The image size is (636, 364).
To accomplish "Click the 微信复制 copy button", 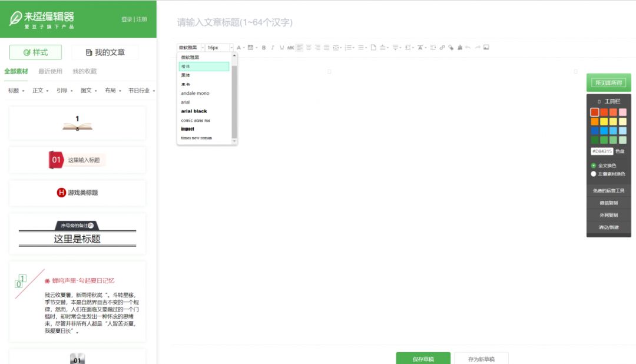I will point(608,203).
